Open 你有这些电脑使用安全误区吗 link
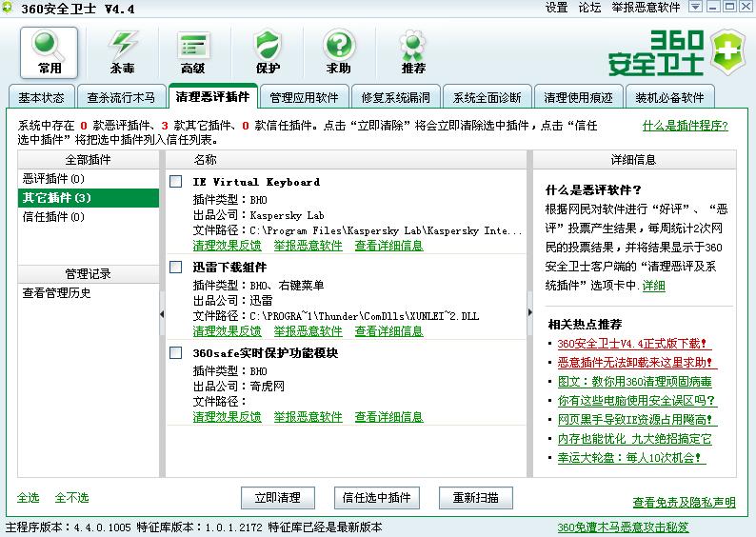The height and width of the screenshot is (537, 756). point(636,401)
